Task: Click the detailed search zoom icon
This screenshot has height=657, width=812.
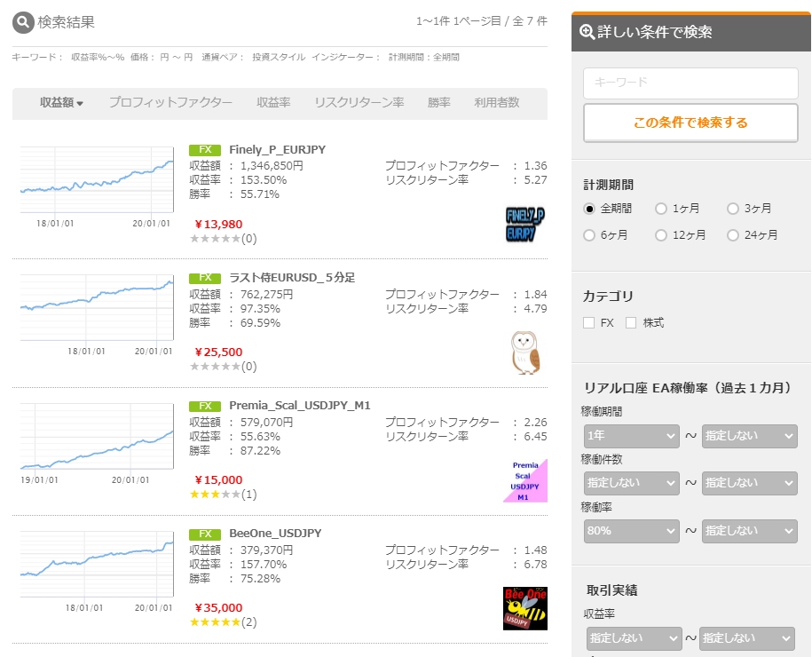Action: [x=587, y=32]
